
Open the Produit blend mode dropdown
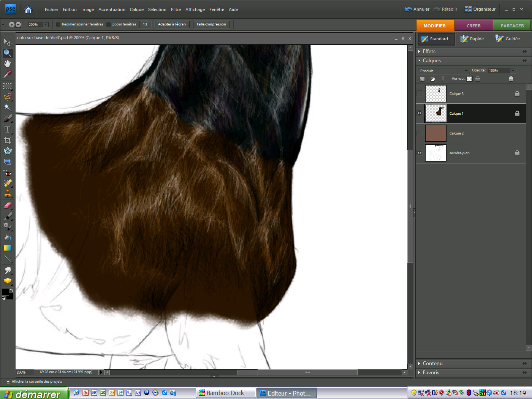(x=443, y=71)
